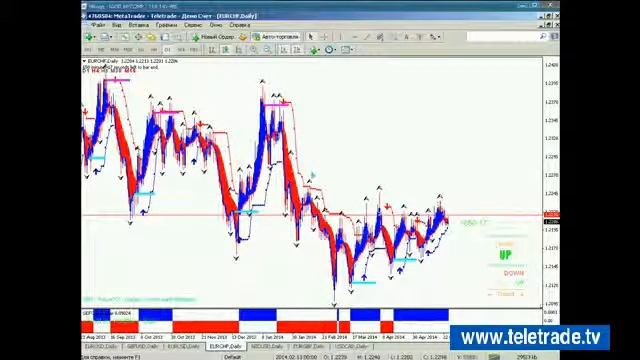The height and width of the screenshot is (360, 640).
Task: Select the Cursor arrow tool
Action: point(311,37)
